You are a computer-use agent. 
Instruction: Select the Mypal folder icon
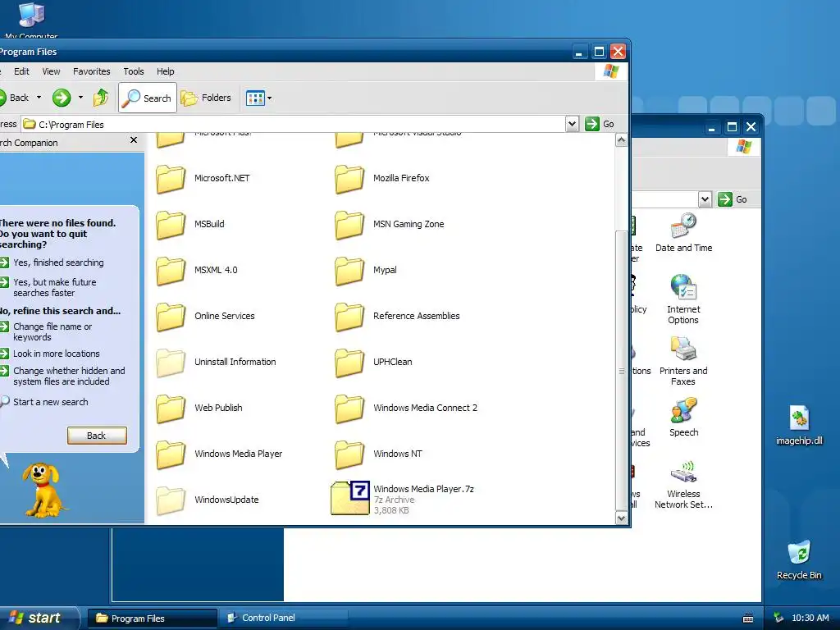349,271
